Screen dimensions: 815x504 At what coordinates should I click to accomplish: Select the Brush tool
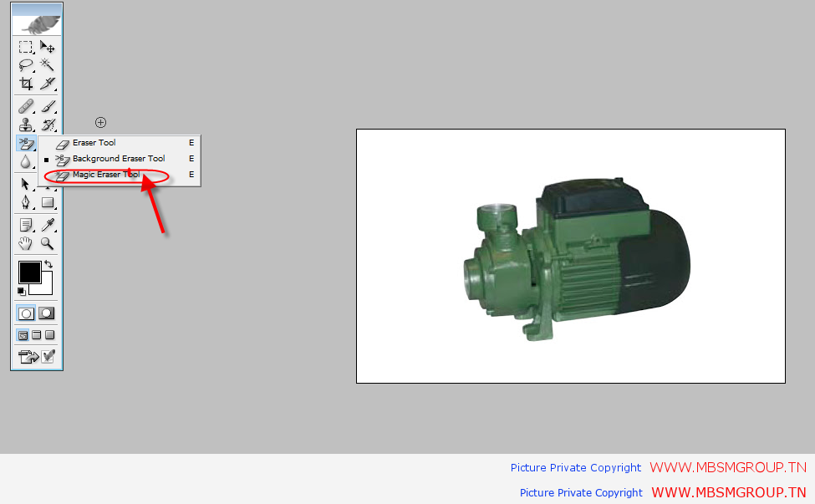48,106
